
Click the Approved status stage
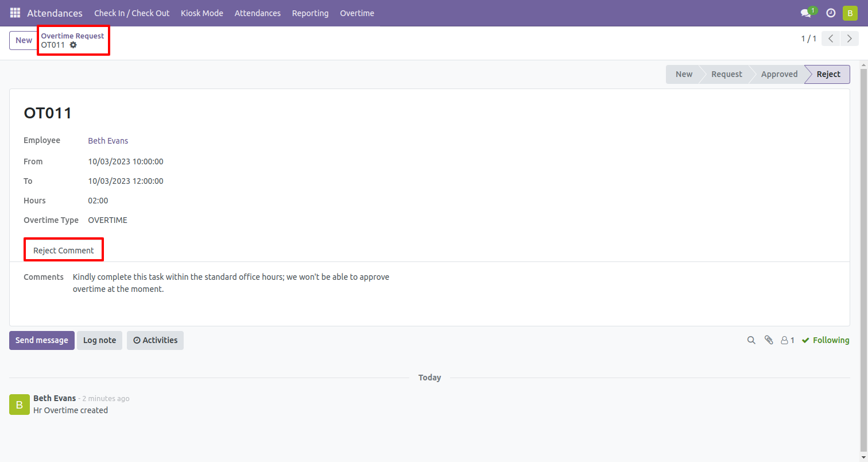click(779, 74)
